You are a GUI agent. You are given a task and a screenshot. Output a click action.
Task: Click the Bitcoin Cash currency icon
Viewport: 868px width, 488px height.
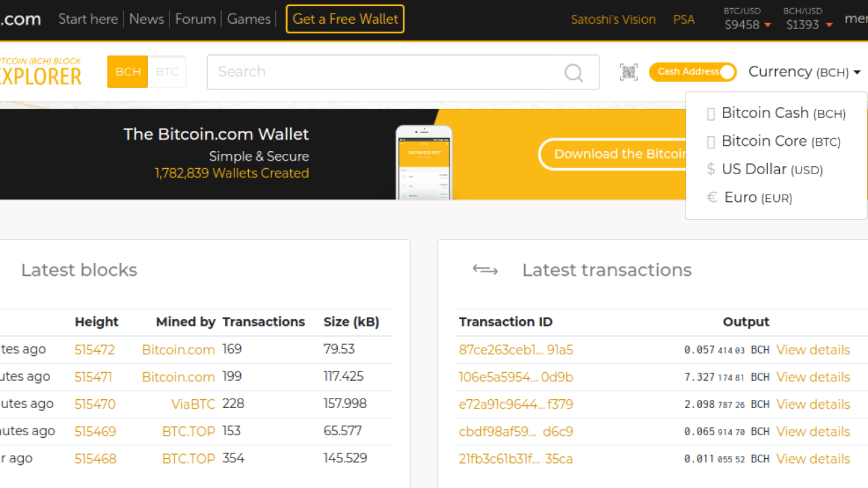pos(711,114)
